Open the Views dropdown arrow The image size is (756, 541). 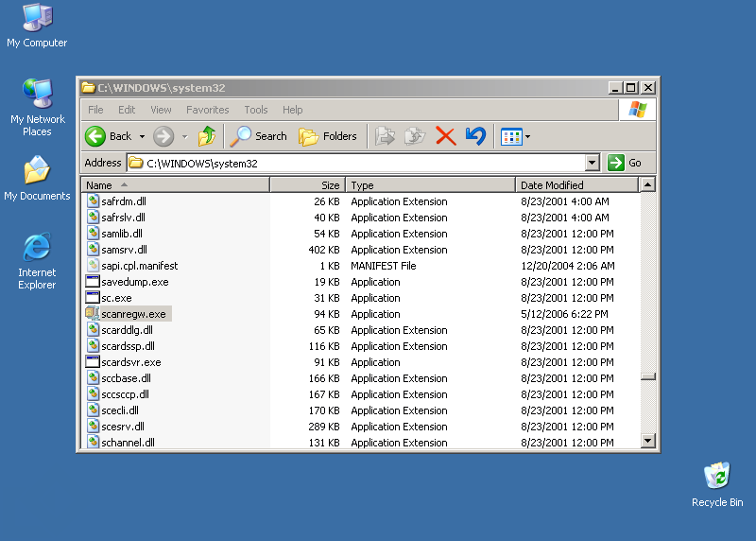(528, 137)
